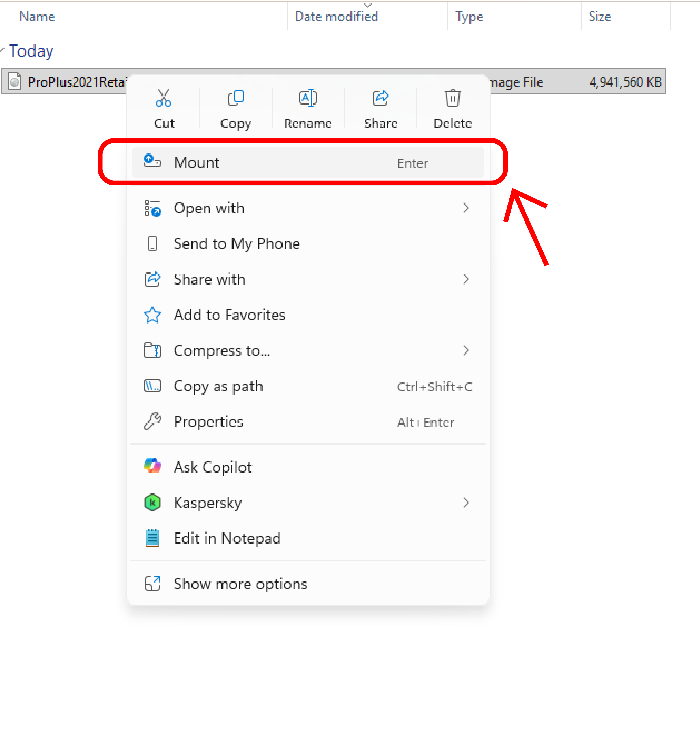This screenshot has width=700, height=747.
Task: Click the Add to Favorites star icon
Action: [152, 315]
